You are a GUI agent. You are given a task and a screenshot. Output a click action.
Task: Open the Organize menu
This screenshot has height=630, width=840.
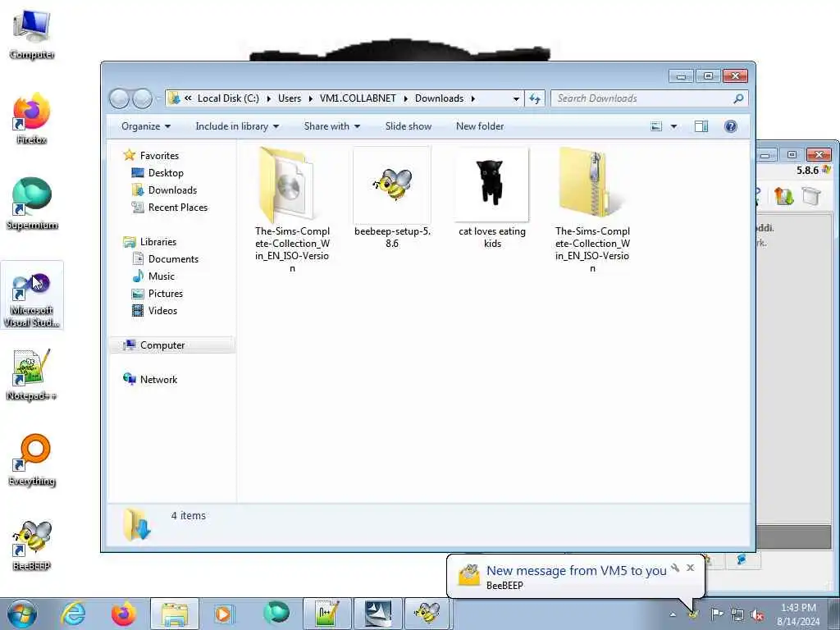coord(146,126)
